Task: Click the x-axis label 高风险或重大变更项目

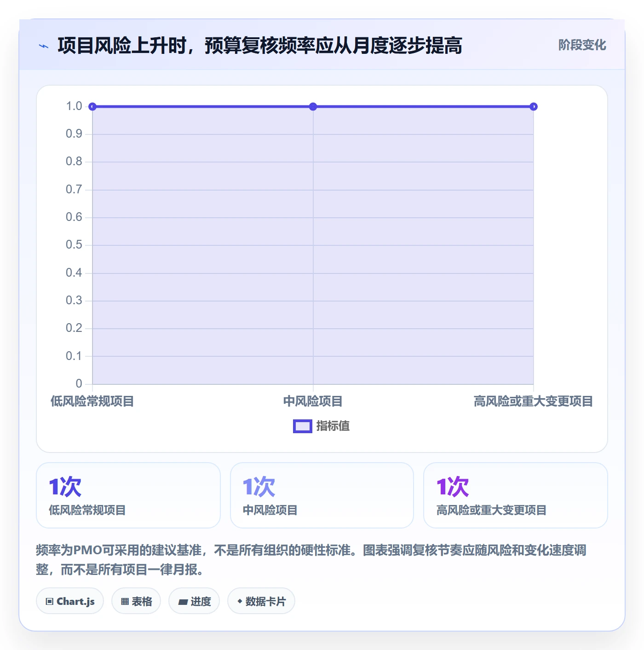Action: coord(534,401)
